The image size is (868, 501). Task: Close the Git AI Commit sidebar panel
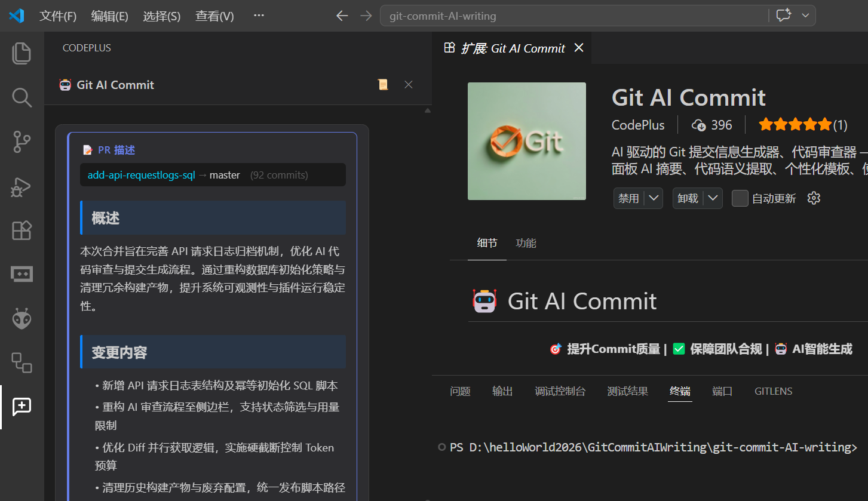click(x=409, y=85)
